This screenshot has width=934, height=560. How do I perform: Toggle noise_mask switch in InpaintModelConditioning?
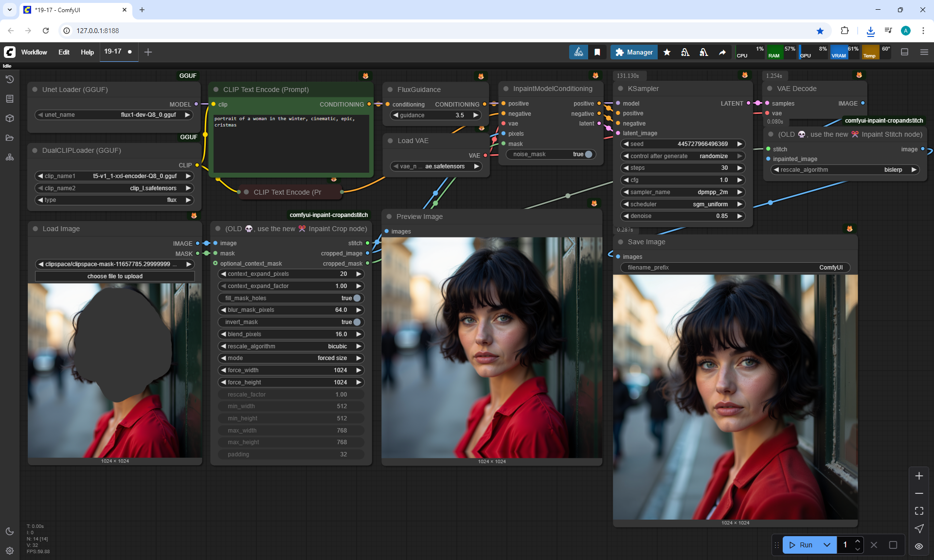(x=588, y=154)
